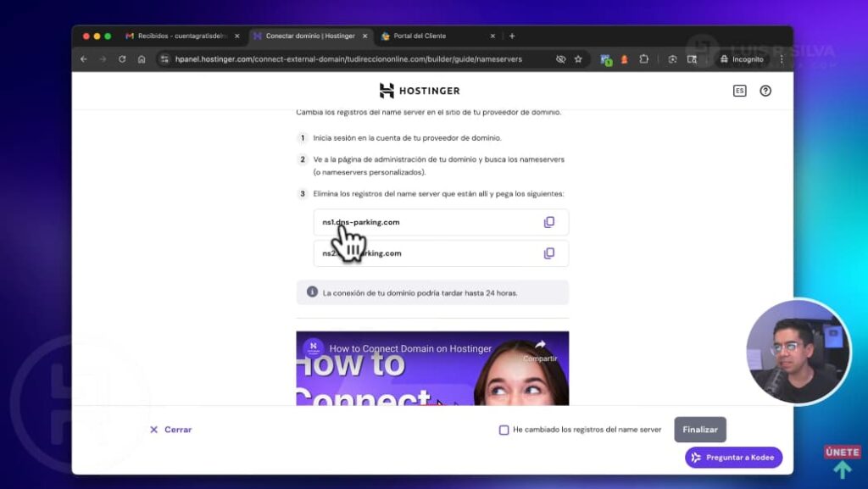Go forward in browser history
868x489 pixels.
click(x=103, y=59)
